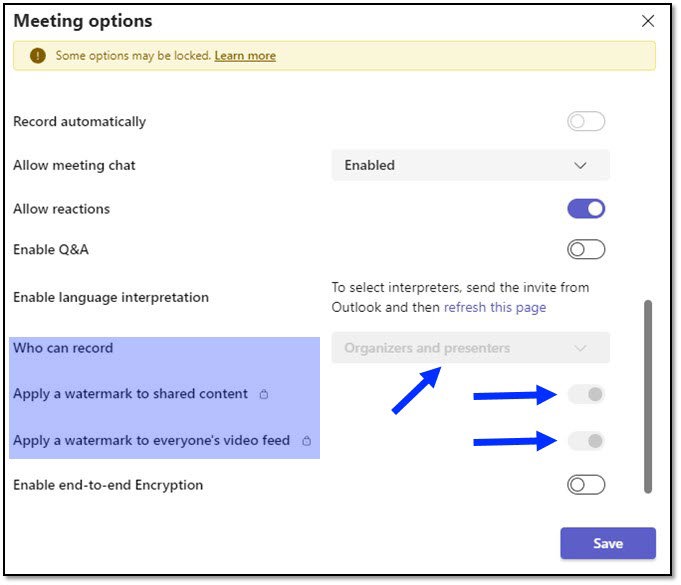Click the refresh this page link
Image resolution: width=681 pixels, height=585 pixels.
tap(495, 307)
